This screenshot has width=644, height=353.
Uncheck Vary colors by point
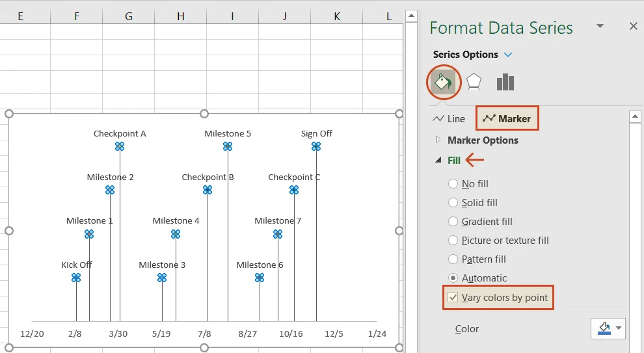pos(453,298)
